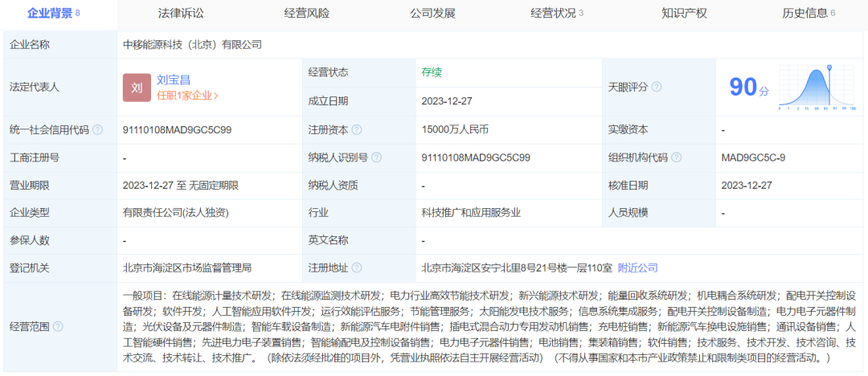868x376 pixels.
Task: Click the 存续 status value
Action: [432, 72]
